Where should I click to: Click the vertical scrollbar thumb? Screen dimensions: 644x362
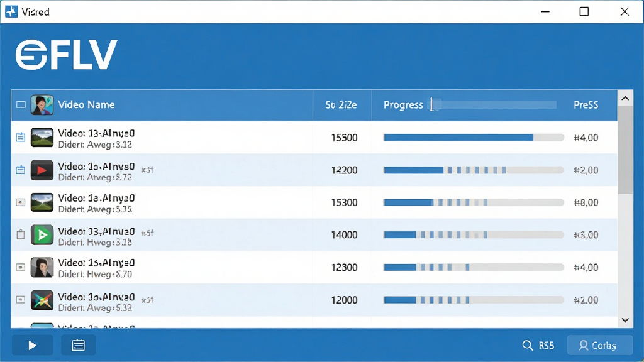[625, 150]
